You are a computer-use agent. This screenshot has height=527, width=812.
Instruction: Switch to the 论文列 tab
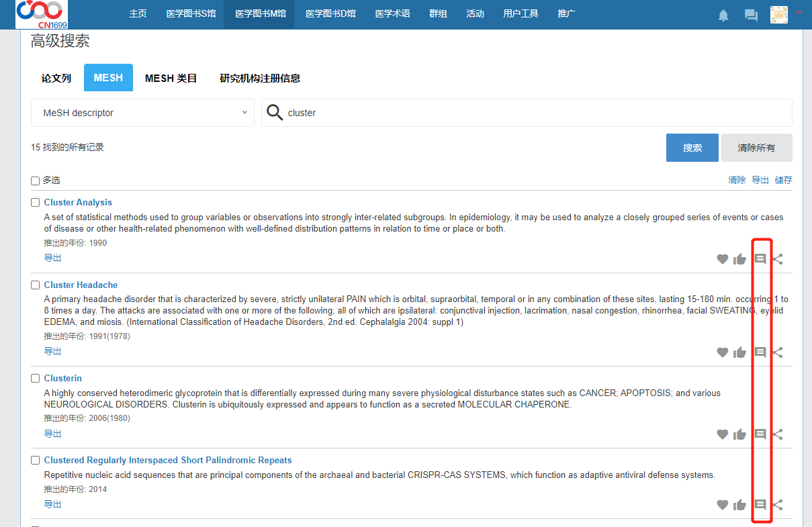coord(56,78)
